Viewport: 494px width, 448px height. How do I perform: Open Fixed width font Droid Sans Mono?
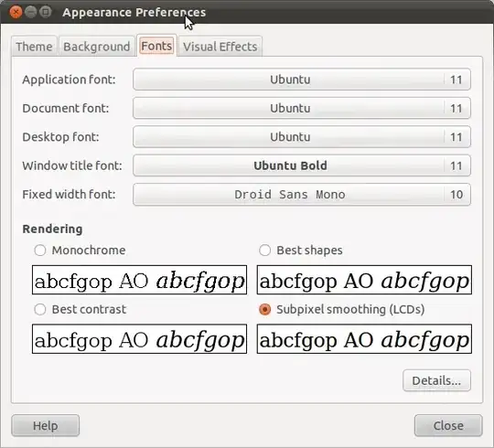pyautogui.click(x=302, y=195)
